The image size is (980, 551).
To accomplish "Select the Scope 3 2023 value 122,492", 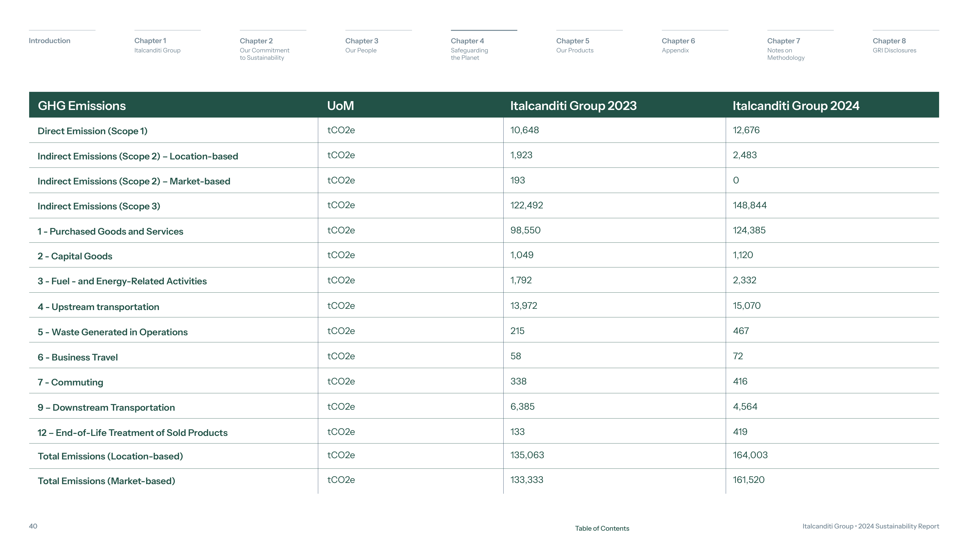I will tap(527, 205).
